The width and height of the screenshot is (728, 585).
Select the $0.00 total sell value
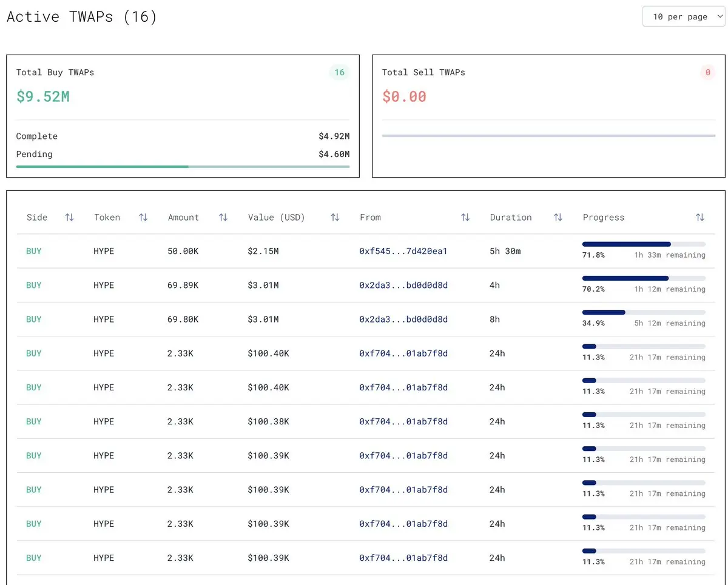[x=404, y=96]
